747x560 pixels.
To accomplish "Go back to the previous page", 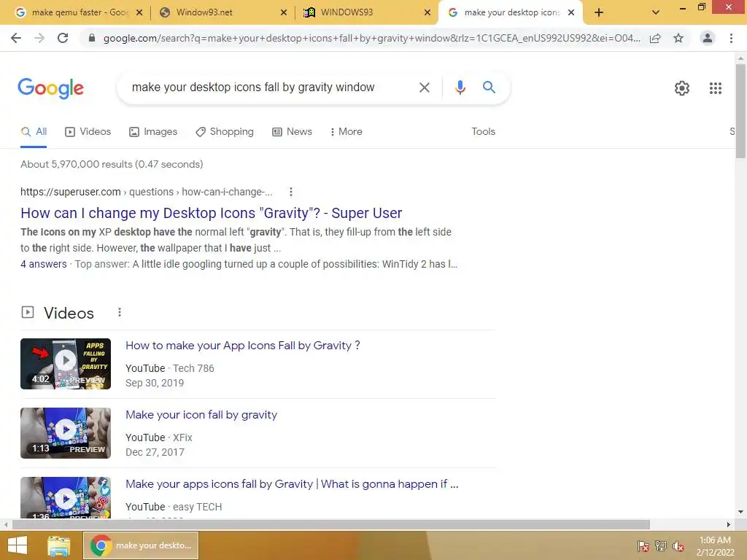I will (16, 38).
